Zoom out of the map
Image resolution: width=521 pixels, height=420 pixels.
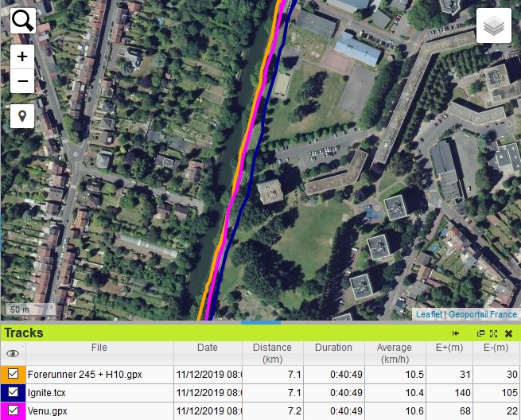[x=22, y=81]
